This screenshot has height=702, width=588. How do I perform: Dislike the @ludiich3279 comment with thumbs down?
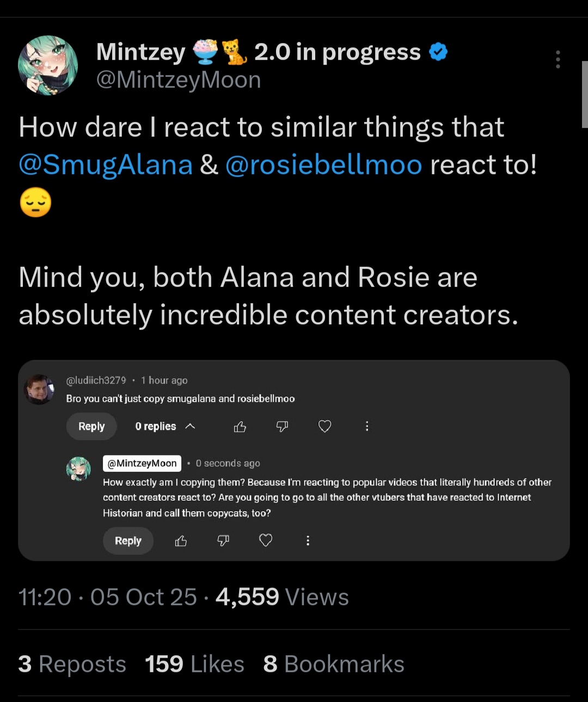[282, 427]
